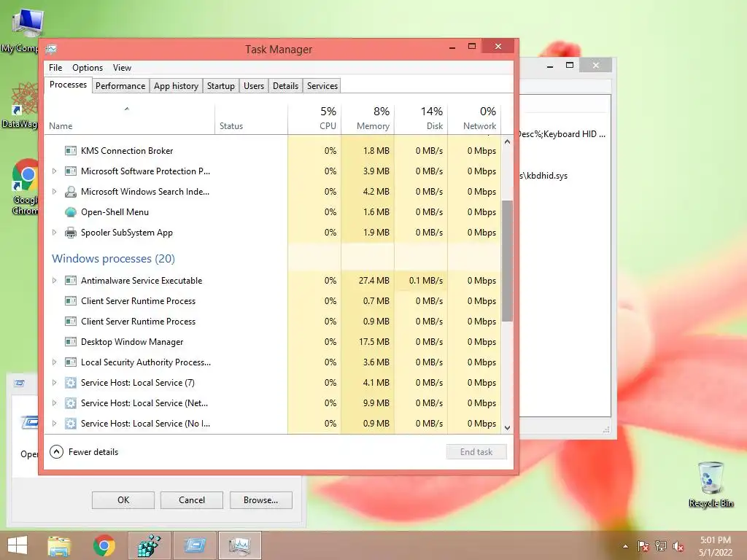This screenshot has height=560, width=747.
Task: Expand the Microsoft Software Protection process
Action: click(x=54, y=171)
